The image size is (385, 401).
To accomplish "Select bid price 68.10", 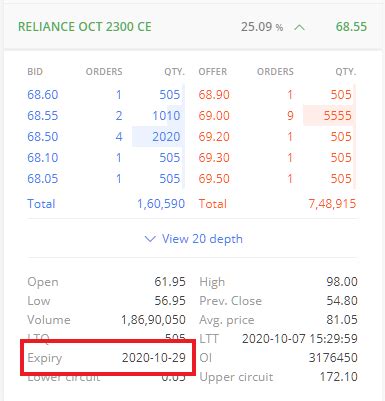I will point(43,158).
